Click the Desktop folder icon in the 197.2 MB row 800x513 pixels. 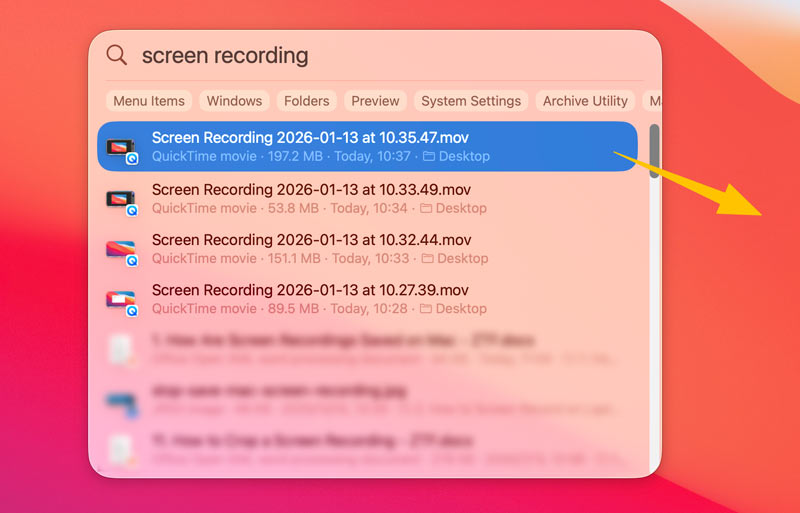click(429, 156)
